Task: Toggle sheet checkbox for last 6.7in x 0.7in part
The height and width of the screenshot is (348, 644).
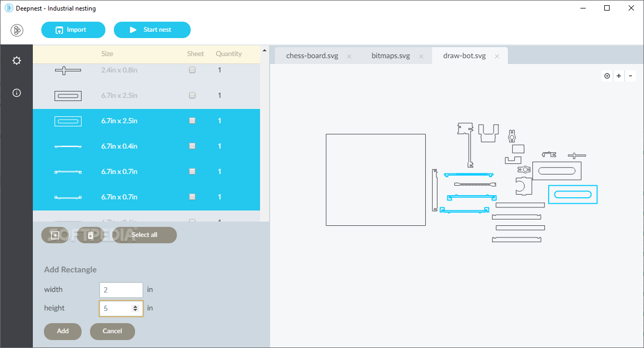Action: point(192,197)
